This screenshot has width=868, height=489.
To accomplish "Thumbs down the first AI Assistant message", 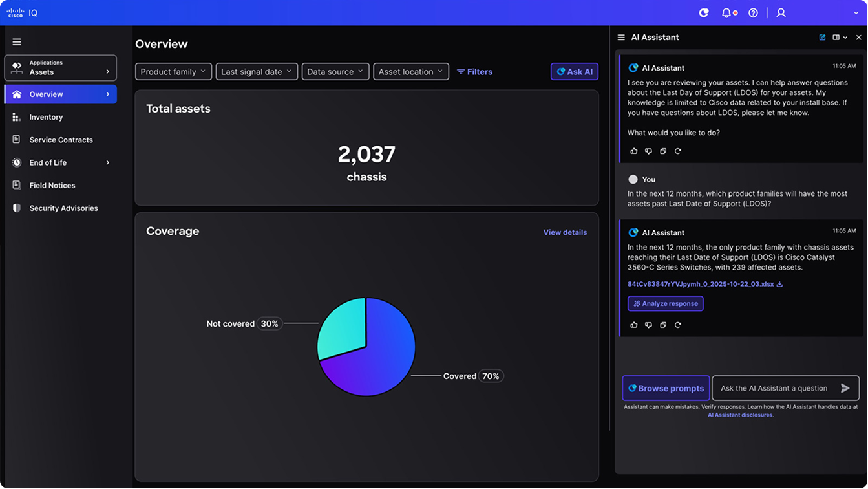I will coord(648,151).
